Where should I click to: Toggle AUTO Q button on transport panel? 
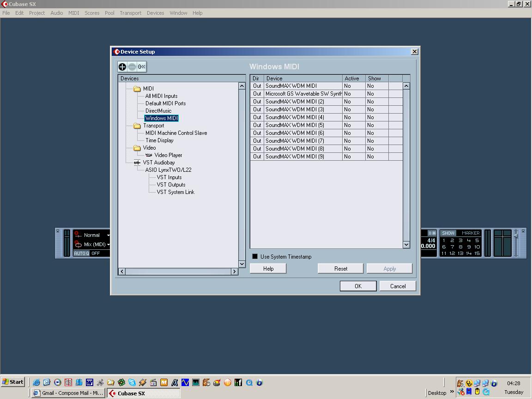click(81, 253)
